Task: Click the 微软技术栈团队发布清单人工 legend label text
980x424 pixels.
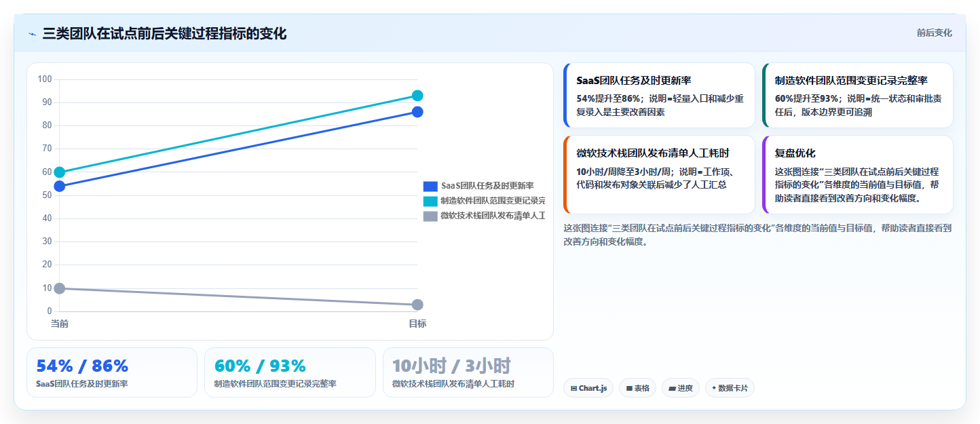Action: (493, 216)
